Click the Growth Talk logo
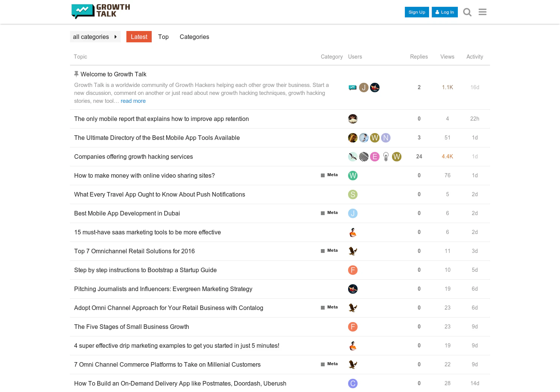The image size is (560, 392). pyautogui.click(x=101, y=11)
